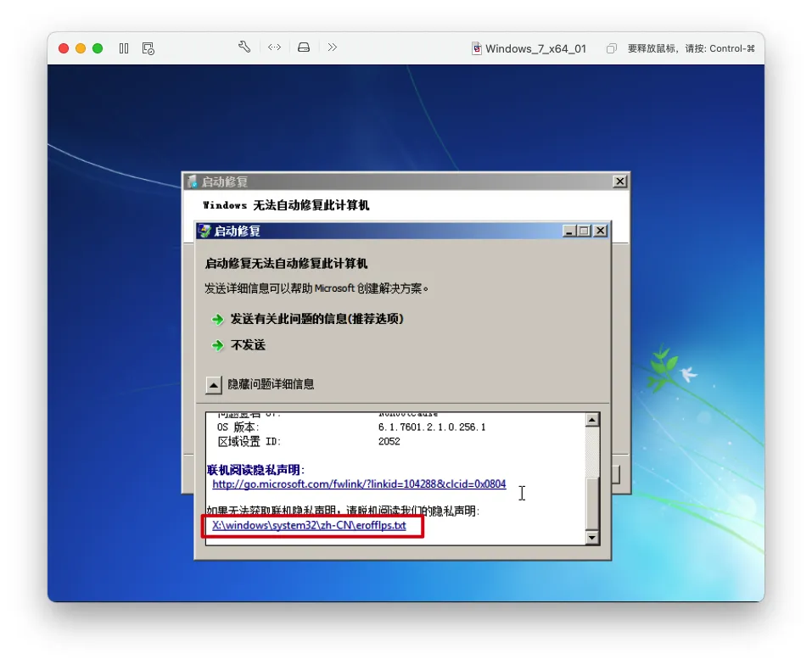Click the network arrows toolbar icon
Viewport: 812px width, 665px height.
tap(274, 47)
